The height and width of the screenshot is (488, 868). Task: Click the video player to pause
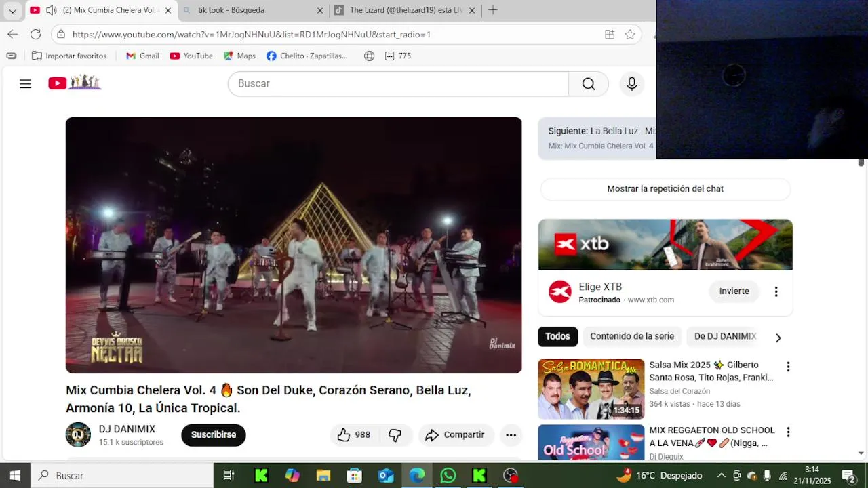tap(294, 245)
